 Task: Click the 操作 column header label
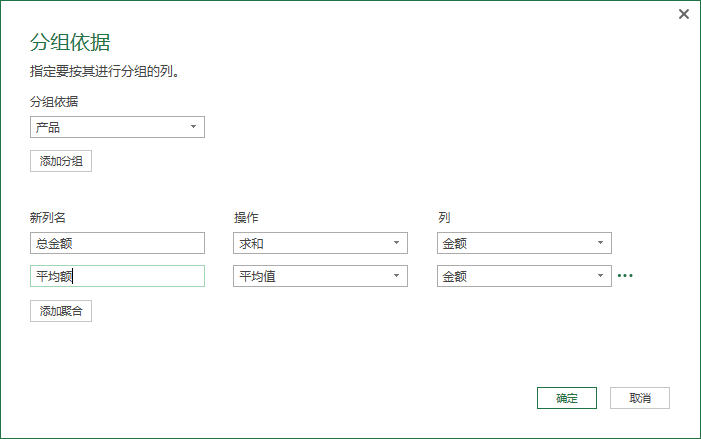[x=246, y=217]
